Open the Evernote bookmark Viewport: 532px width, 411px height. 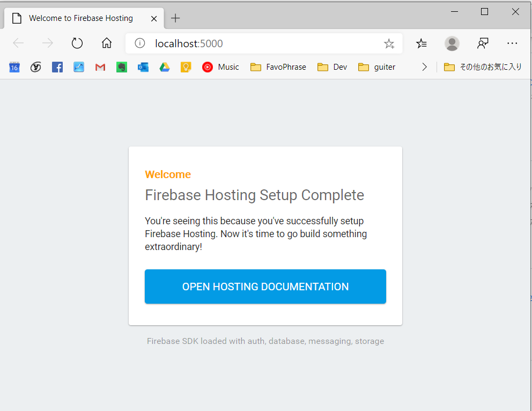[x=122, y=67]
